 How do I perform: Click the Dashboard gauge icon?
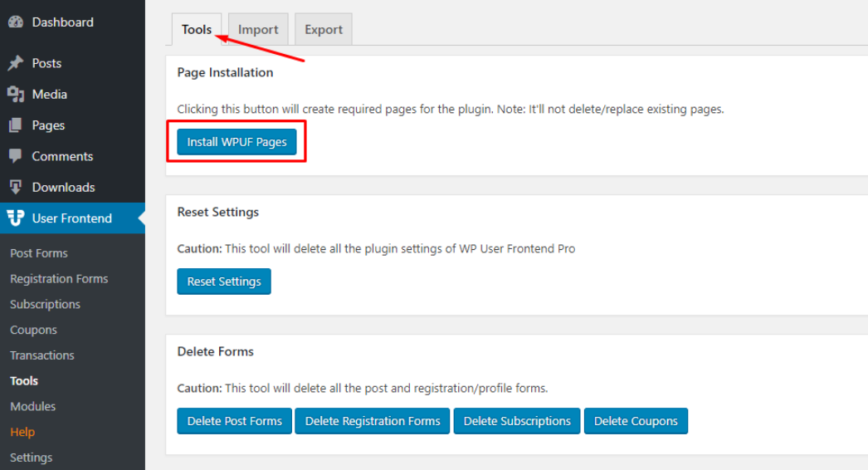(16, 22)
